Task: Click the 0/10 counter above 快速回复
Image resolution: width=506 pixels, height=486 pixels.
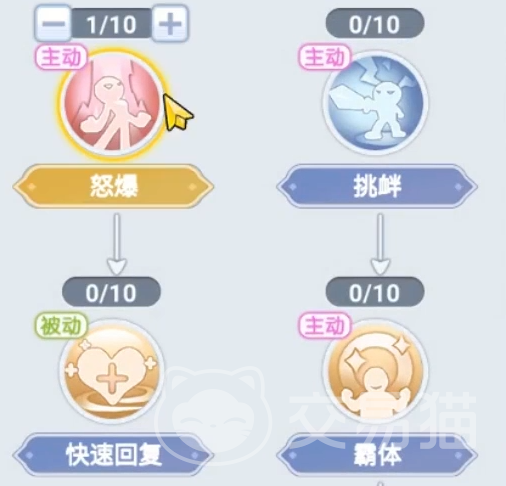Action: tap(111, 292)
